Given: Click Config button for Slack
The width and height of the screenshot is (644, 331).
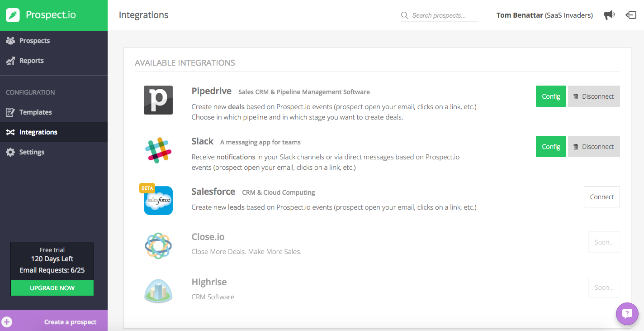Looking at the screenshot, I should [551, 147].
